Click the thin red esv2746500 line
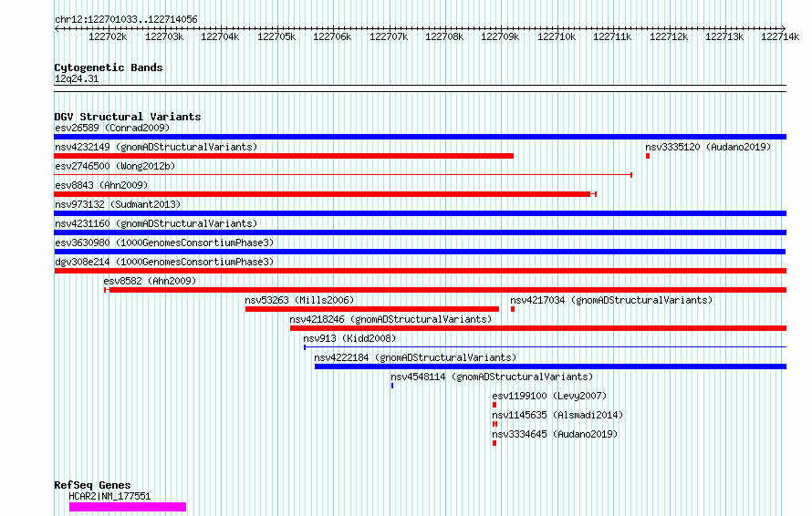The width and height of the screenshot is (812, 516). click(x=343, y=175)
